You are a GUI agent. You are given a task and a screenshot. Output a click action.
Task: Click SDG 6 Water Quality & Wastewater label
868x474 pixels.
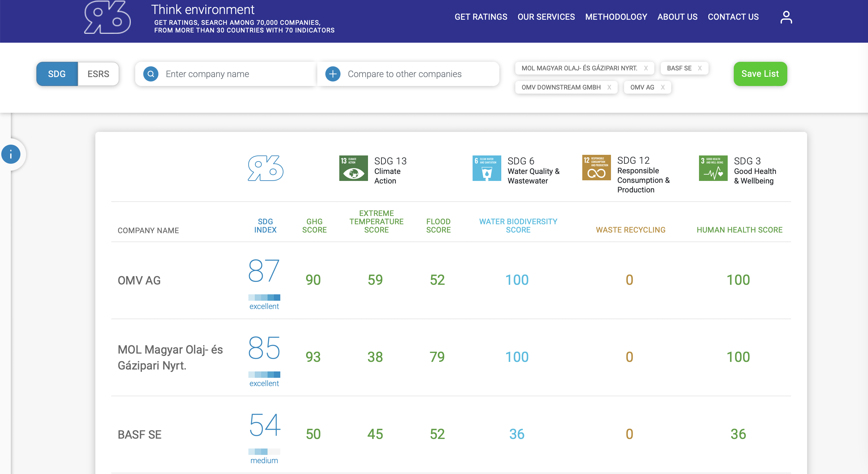click(533, 171)
